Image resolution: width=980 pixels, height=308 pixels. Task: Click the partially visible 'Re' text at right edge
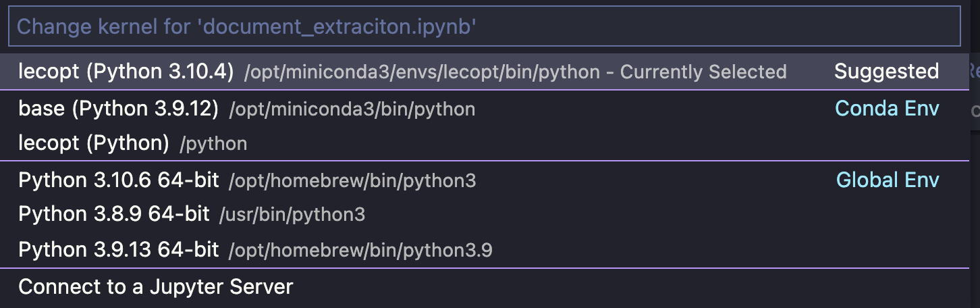pos(974,70)
